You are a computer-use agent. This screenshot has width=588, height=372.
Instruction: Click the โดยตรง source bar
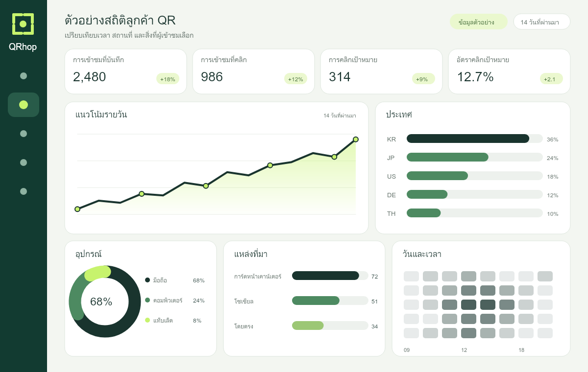[x=330, y=325]
